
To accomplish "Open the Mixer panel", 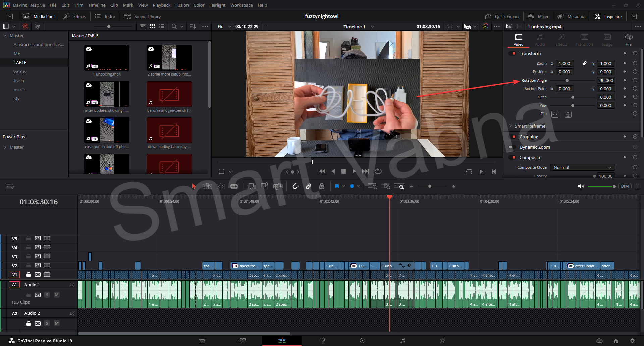I will pos(538,16).
